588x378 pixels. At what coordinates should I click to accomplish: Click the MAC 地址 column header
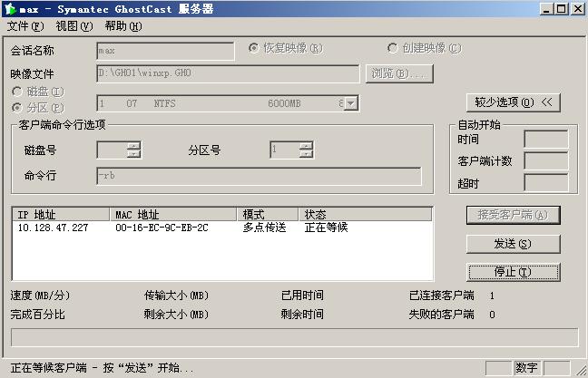[173, 214]
